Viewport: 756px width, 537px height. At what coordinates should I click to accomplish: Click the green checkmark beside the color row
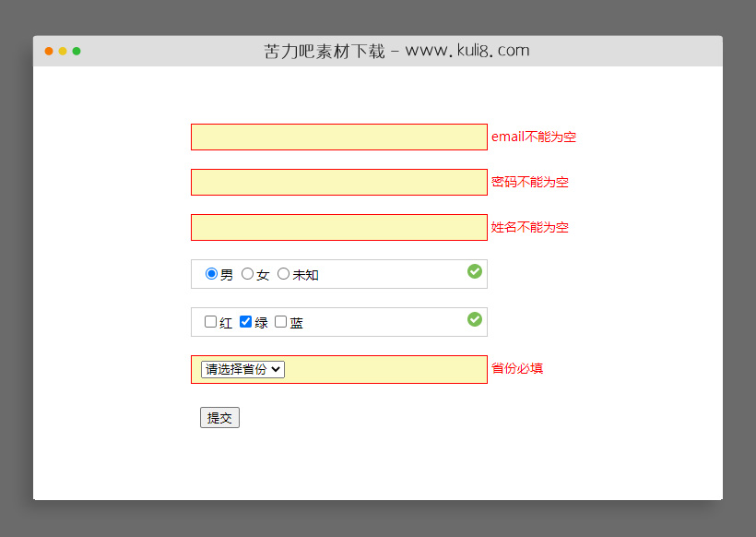[x=475, y=319]
